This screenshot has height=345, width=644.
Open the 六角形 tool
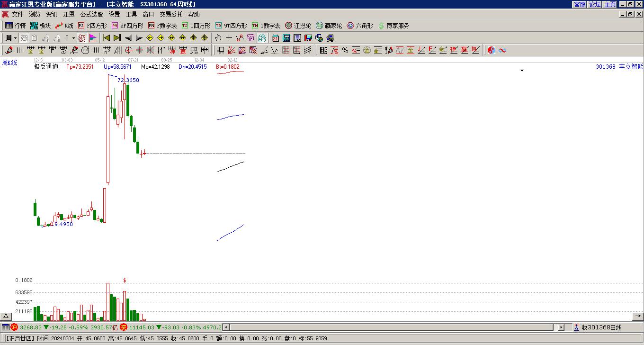(x=360, y=26)
